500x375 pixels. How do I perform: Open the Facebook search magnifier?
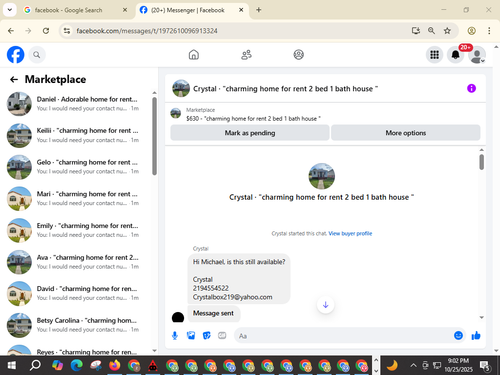point(37,55)
